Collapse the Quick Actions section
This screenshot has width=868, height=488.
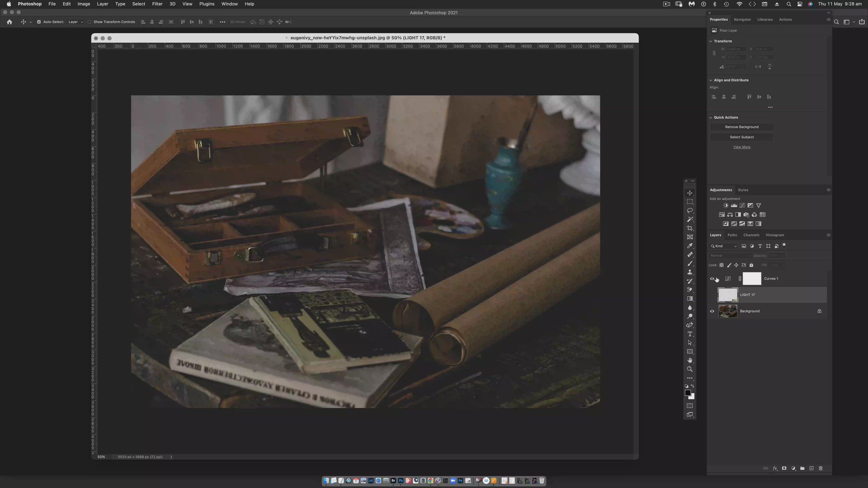click(x=711, y=117)
